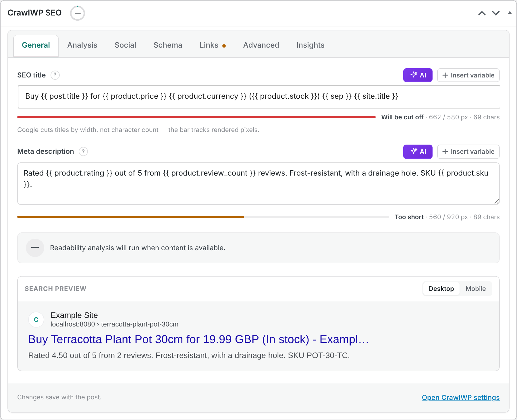This screenshot has height=420, width=517.
Task: Click the meta description length bar
Action: tap(203, 217)
